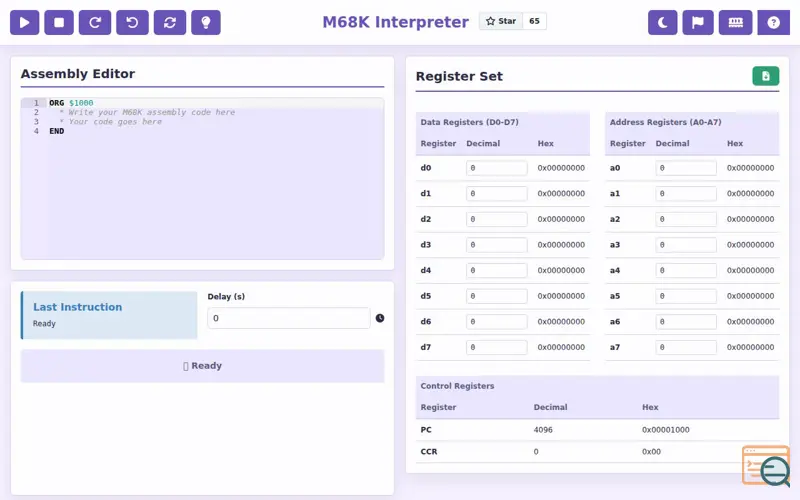Click the Control Registers header
Image resolution: width=800 pixels, height=500 pixels.
457,386
